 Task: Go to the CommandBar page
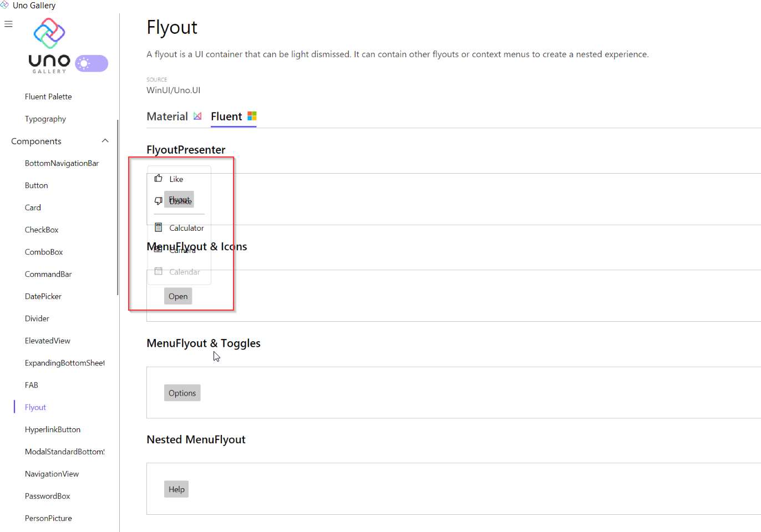coord(48,274)
